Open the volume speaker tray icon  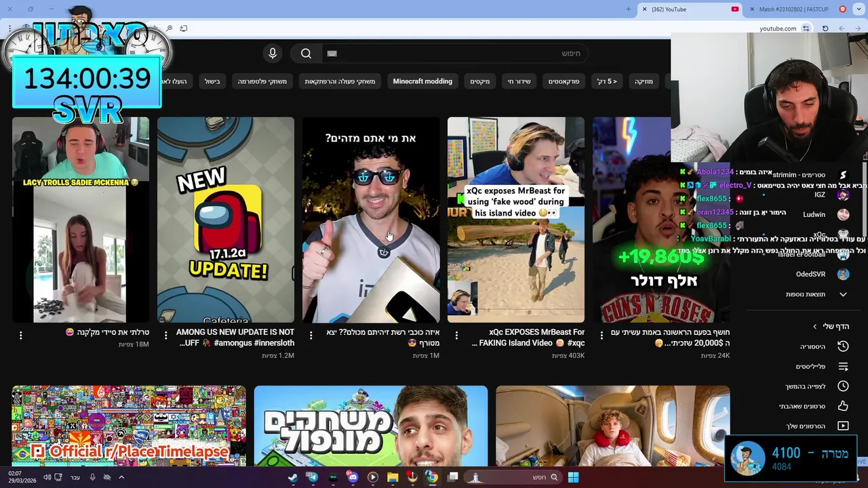coord(47,477)
